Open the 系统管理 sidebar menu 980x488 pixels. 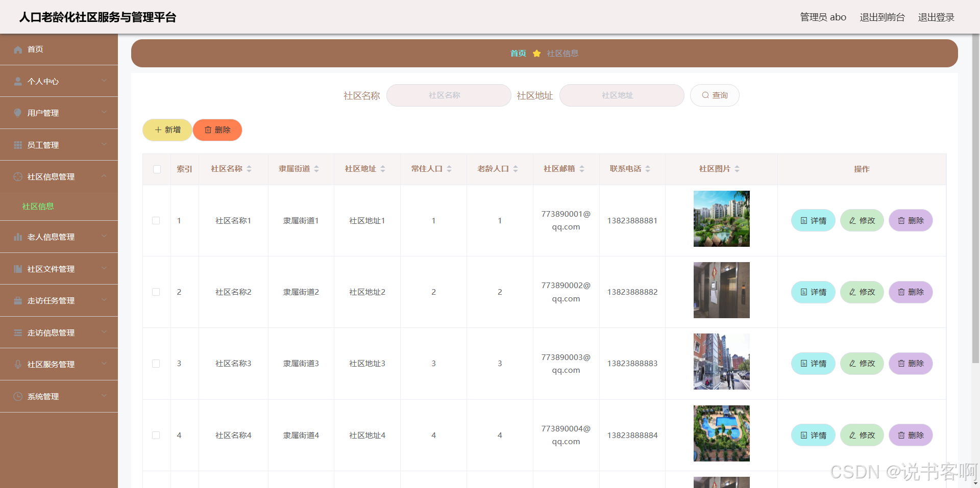point(59,396)
